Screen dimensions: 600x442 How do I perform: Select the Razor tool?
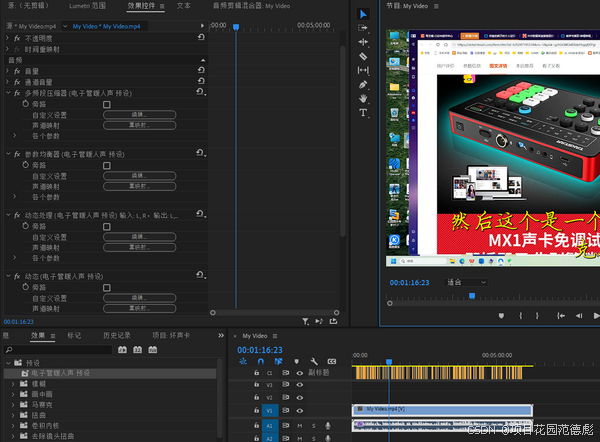coord(363,56)
